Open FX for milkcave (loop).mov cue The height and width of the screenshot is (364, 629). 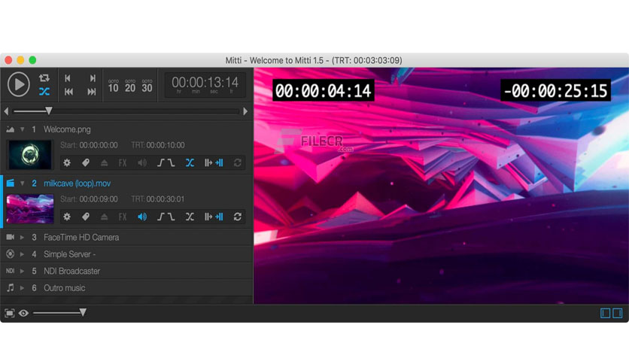(x=123, y=217)
